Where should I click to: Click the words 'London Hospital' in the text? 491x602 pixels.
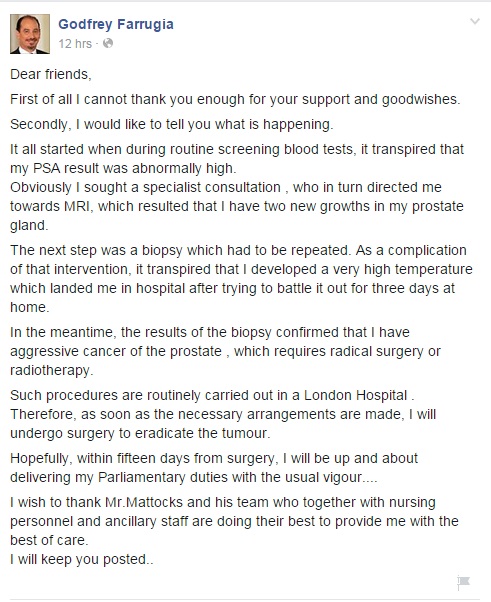pyautogui.click(x=355, y=395)
